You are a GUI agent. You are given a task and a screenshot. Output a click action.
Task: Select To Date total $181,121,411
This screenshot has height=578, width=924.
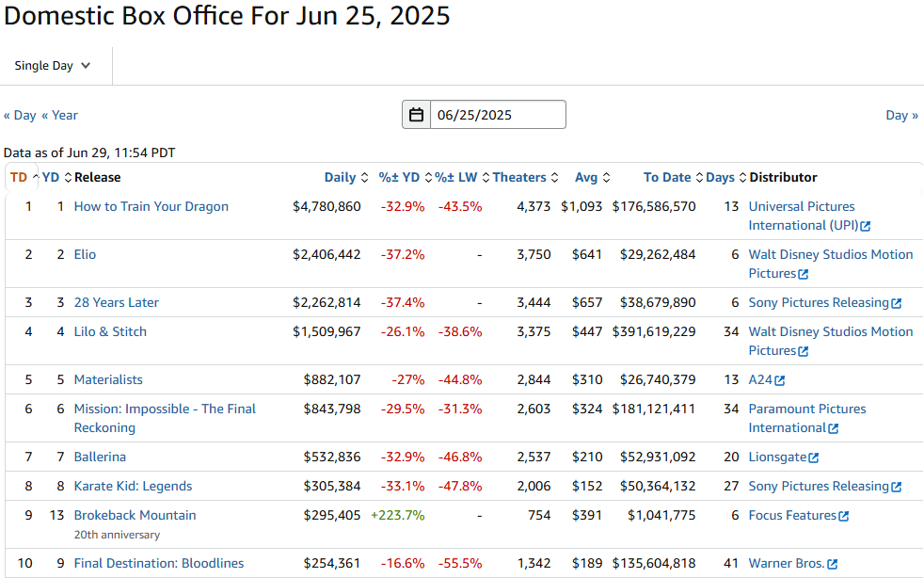[654, 409]
